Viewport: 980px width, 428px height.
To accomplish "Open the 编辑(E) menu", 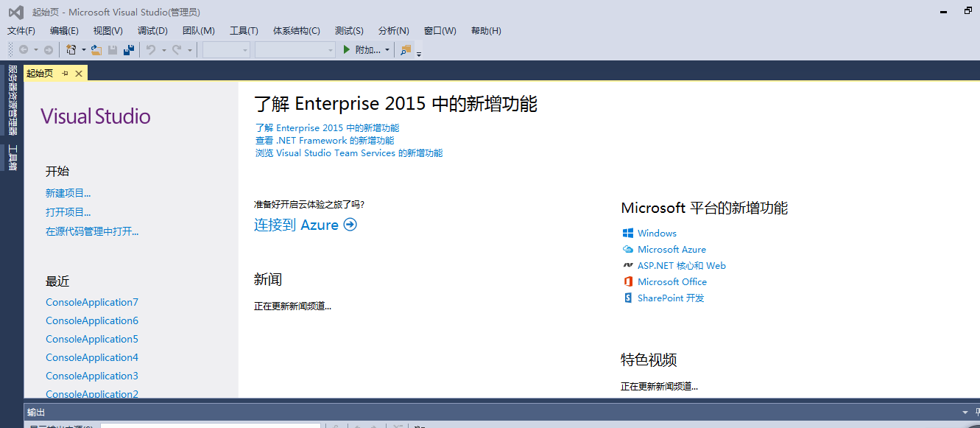I will tap(64, 31).
